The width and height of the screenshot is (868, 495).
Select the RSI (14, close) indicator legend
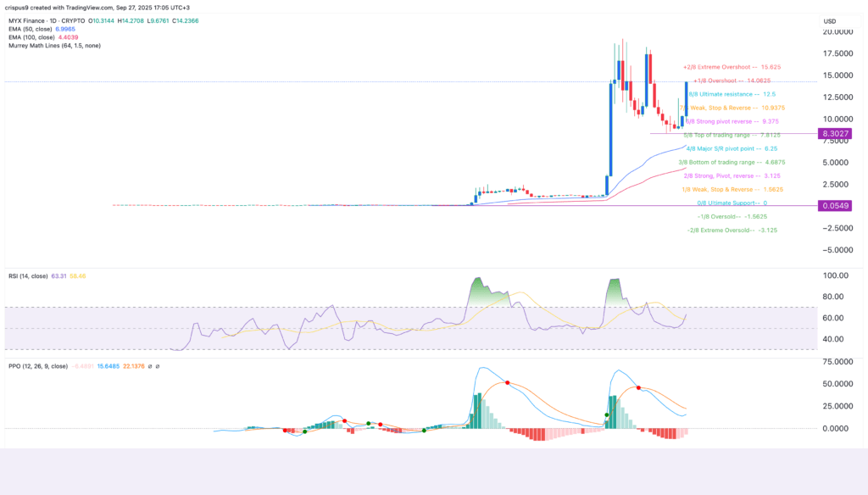coord(29,276)
